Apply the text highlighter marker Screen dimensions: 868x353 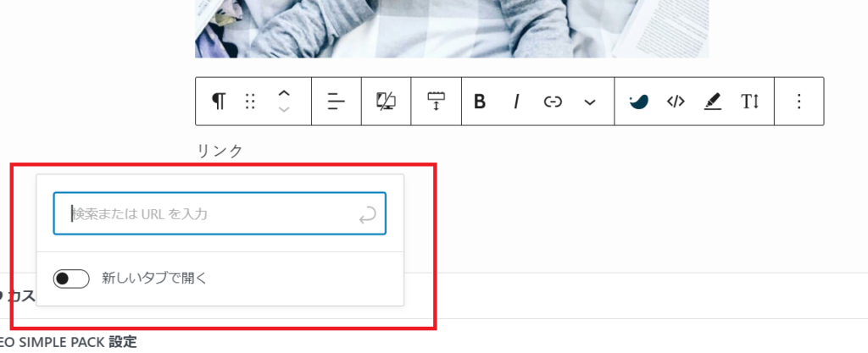pyautogui.click(x=713, y=102)
